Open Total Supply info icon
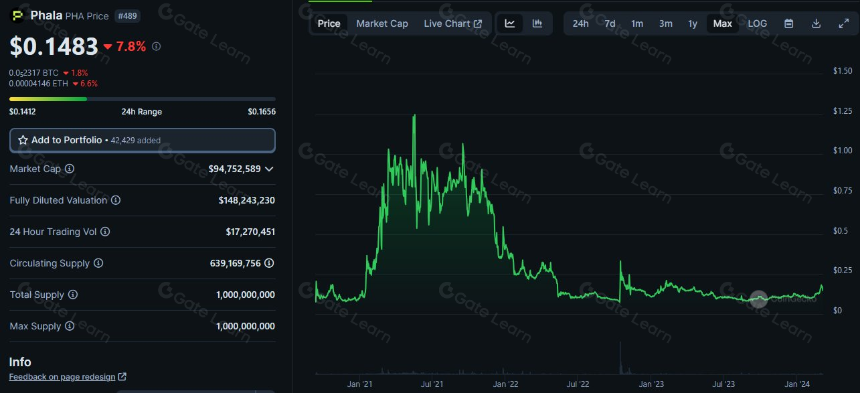The image size is (860, 393). [x=73, y=295]
